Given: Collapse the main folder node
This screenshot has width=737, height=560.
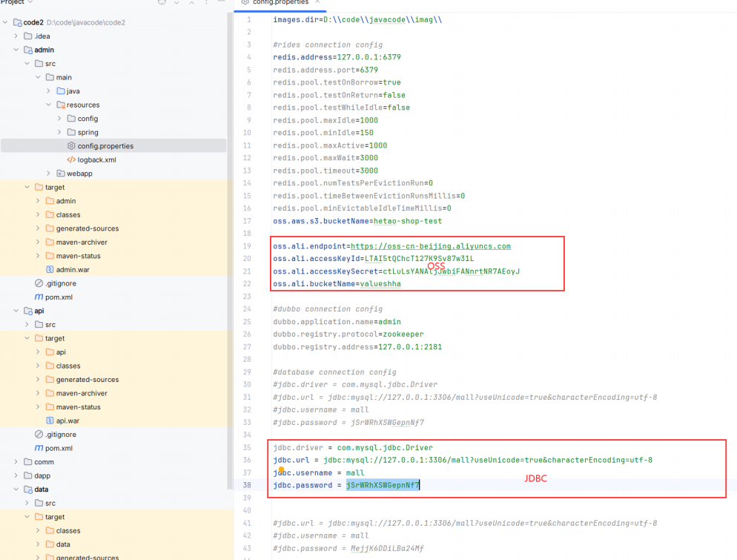Looking at the screenshot, I should 38,77.
